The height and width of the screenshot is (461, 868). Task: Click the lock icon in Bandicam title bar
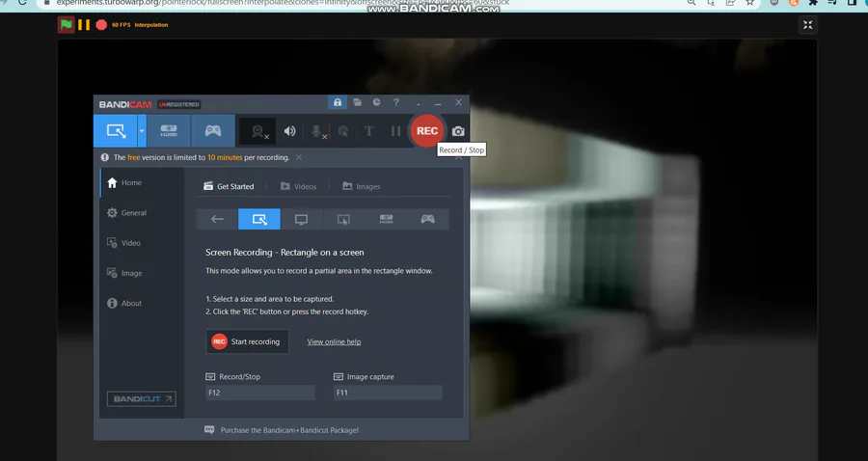pos(338,102)
